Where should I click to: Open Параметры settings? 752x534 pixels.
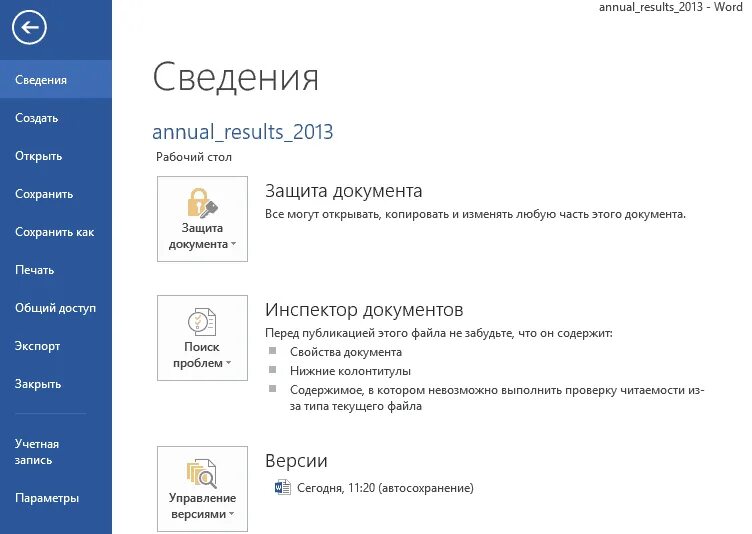point(56,498)
